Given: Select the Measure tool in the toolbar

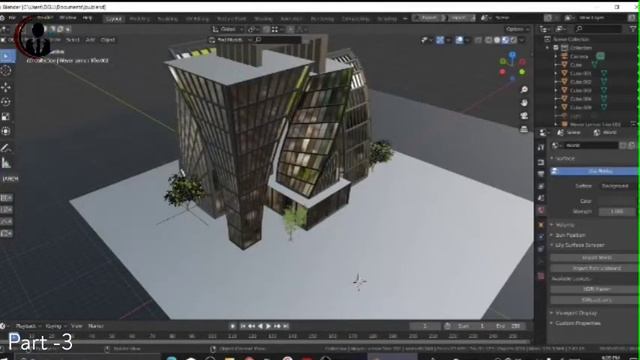Looking at the screenshot, I should [6, 163].
